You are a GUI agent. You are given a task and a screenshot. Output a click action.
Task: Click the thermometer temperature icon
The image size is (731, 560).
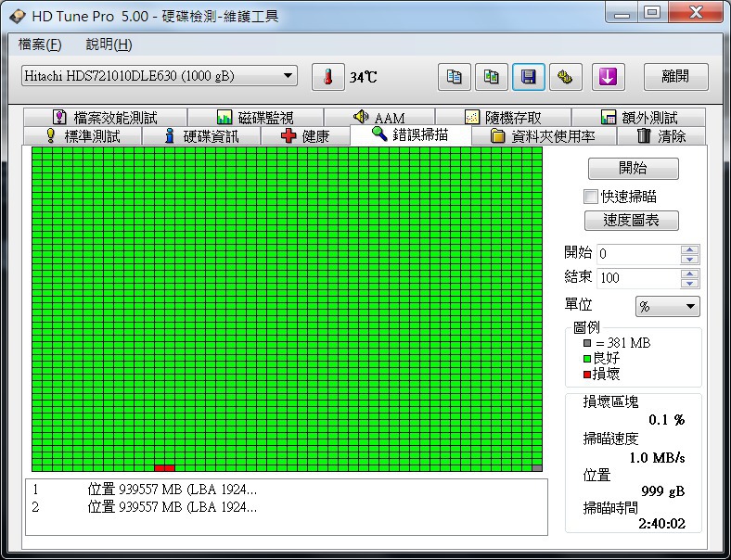(328, 77)
